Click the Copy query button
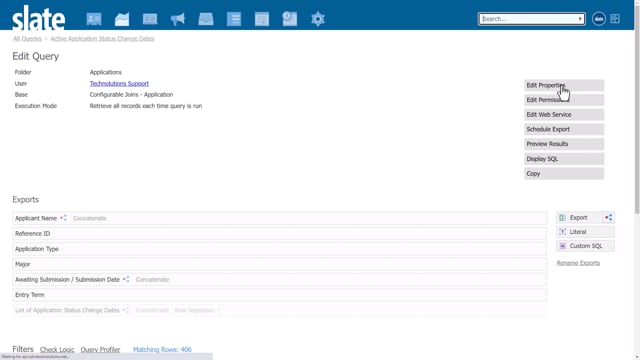The height and width of the screenshot is (360, 640). tap(564, 173)
